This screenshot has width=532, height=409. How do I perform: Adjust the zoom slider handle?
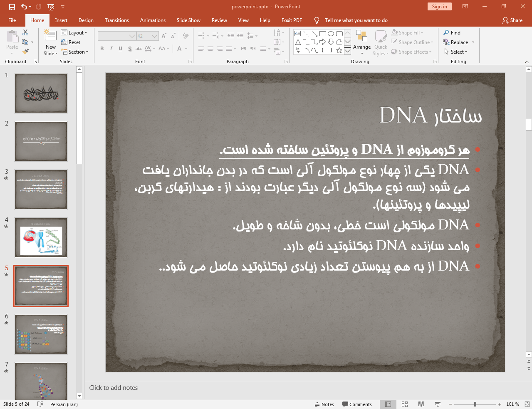(x=475, y=404)
